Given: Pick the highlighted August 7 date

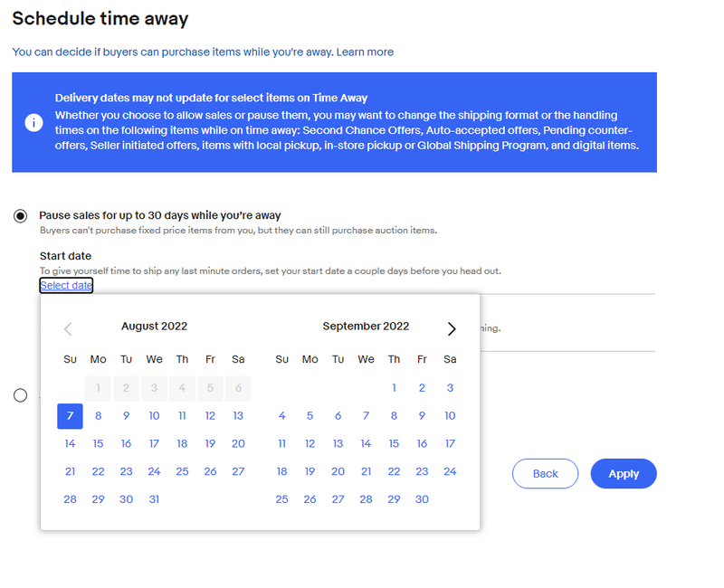Looking at the screenshot, I should (x=71, y=416).
